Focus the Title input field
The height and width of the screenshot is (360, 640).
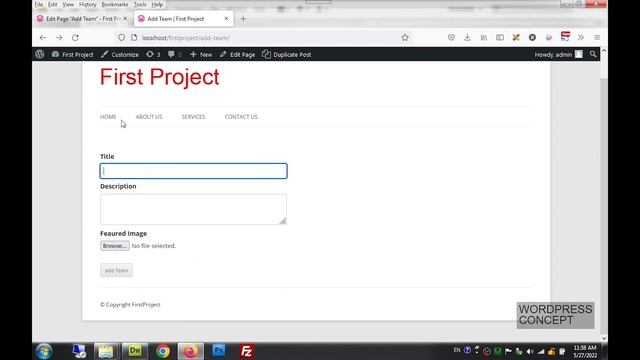(x=193, y=171)
